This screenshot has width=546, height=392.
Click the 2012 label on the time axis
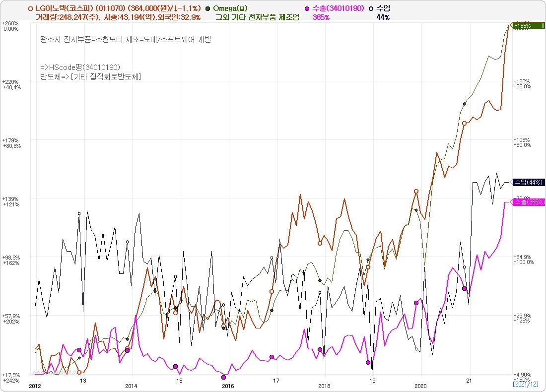(35, 386)
